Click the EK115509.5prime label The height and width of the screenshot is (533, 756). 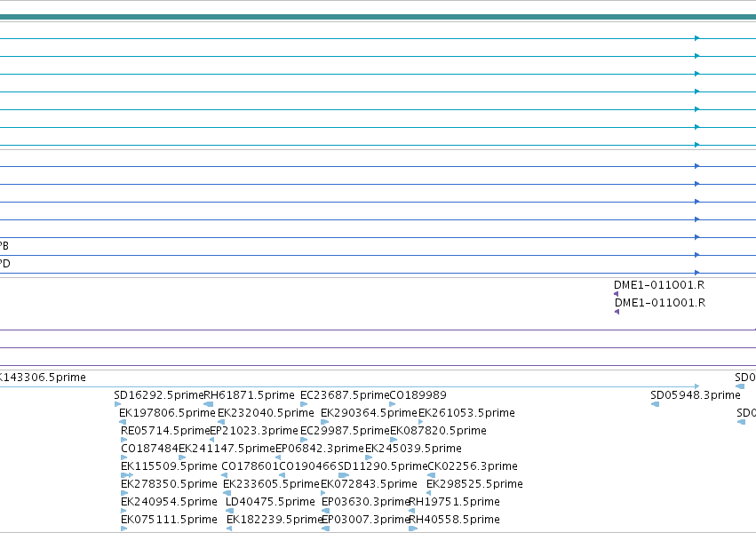pyautogui.click(x=169, y=466)
